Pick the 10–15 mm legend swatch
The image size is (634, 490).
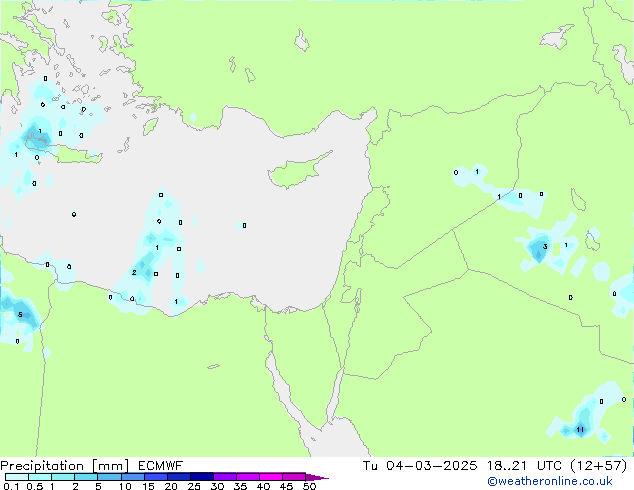132,477
